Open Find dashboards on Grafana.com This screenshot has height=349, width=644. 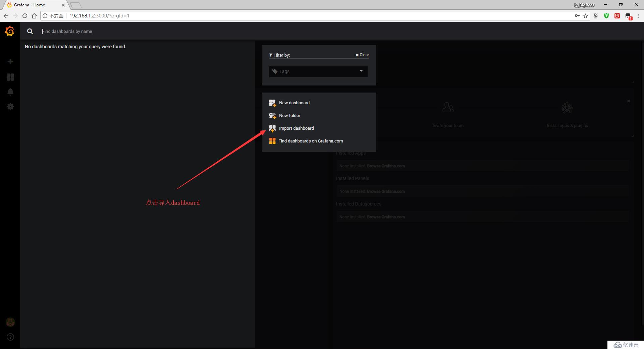[311, 141]
